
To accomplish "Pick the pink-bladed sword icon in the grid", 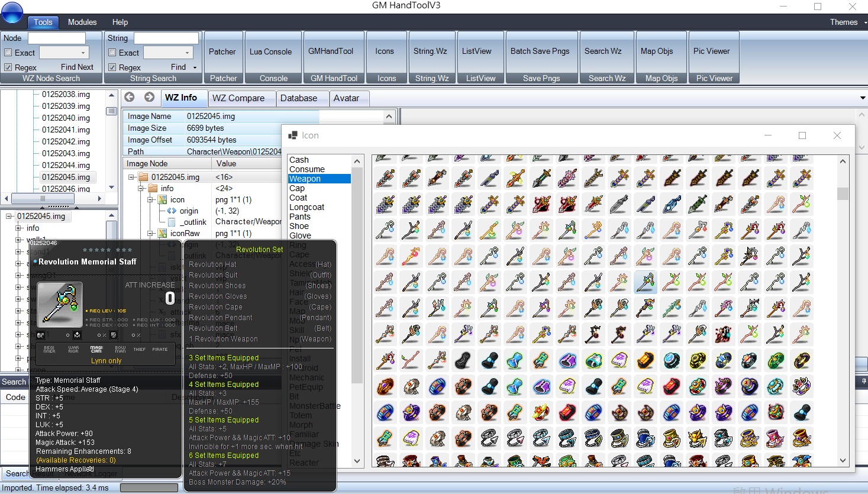I will click(x=567, y=177).
